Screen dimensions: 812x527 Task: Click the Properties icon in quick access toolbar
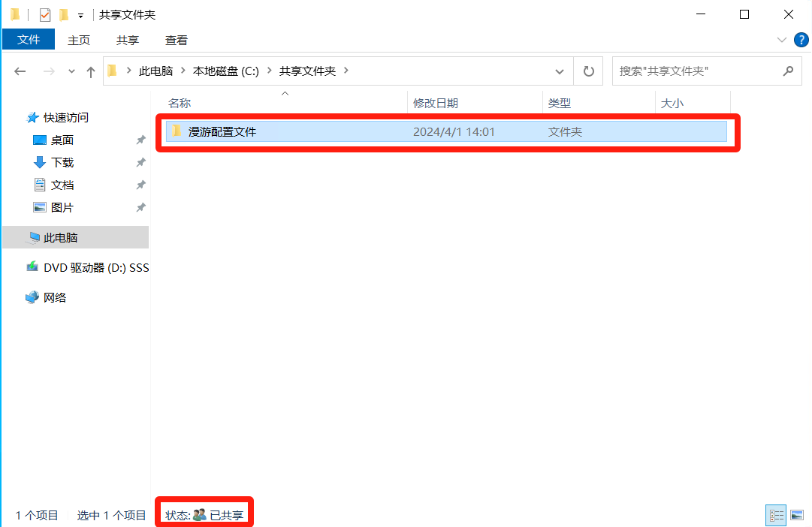click(x=45, y=15)
